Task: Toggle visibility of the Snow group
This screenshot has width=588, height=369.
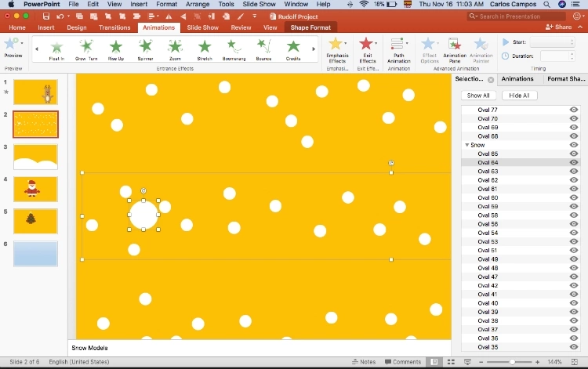Action: [x=574, y=145]
